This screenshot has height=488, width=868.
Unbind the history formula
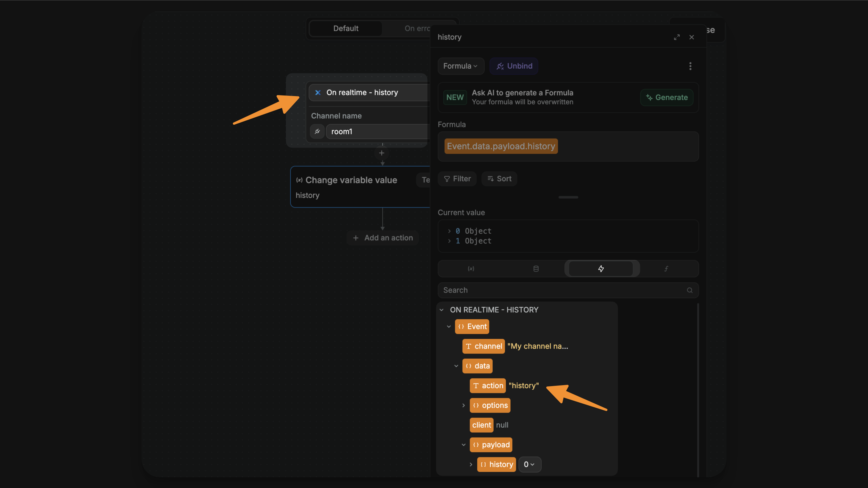(514, 66)
